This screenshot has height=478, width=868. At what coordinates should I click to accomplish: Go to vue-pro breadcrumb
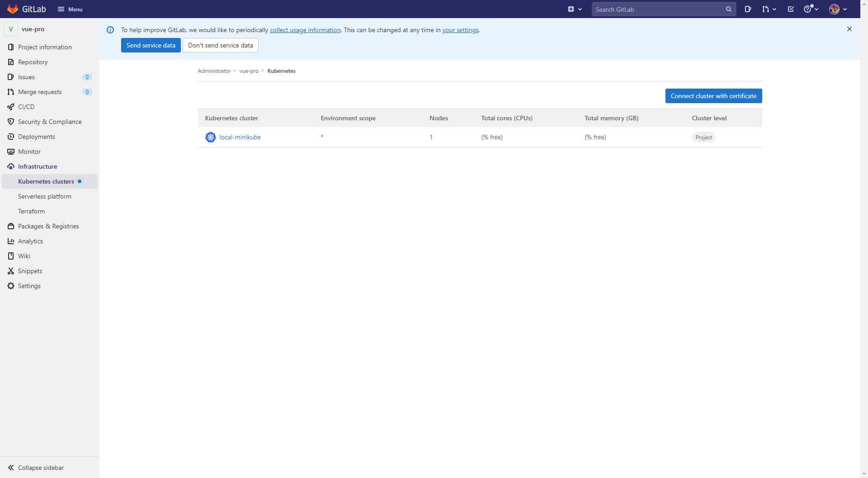(x=249, y=71)
